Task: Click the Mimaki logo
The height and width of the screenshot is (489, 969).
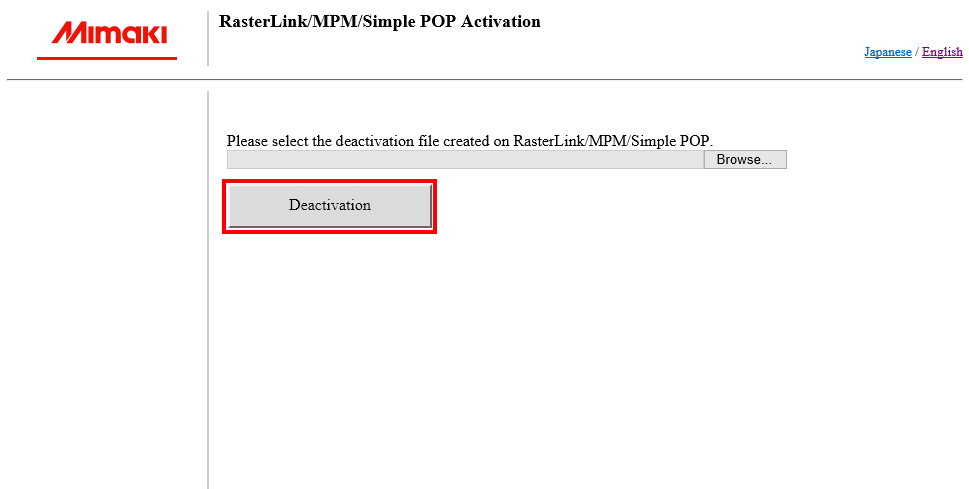Action: [x=109, y=35]
